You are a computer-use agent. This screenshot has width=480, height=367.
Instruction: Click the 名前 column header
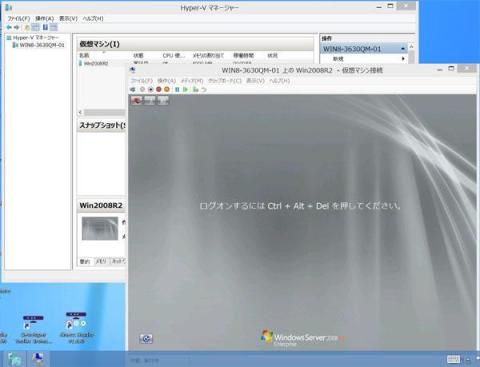point(84,55)
